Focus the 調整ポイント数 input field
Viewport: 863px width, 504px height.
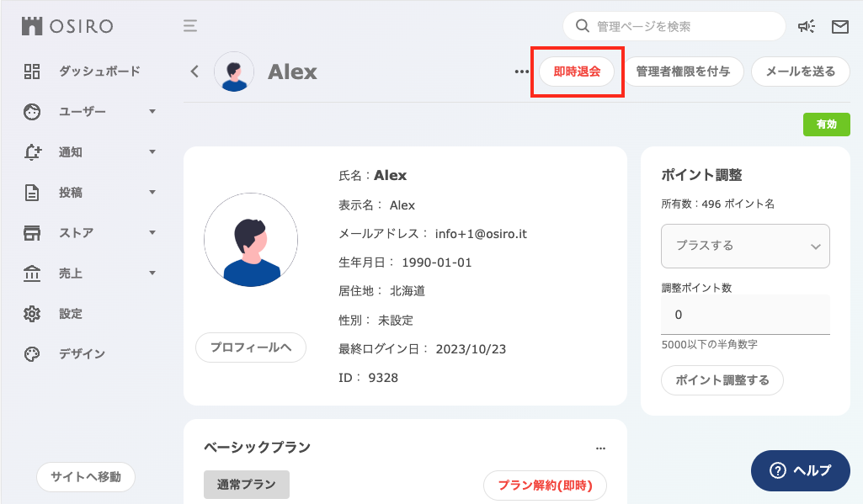(745, 315)
